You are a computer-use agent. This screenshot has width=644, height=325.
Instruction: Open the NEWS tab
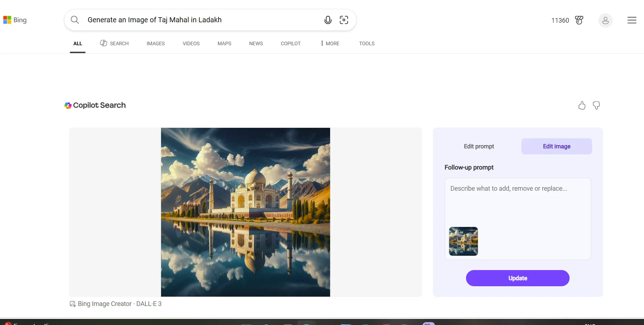point(256,43)
